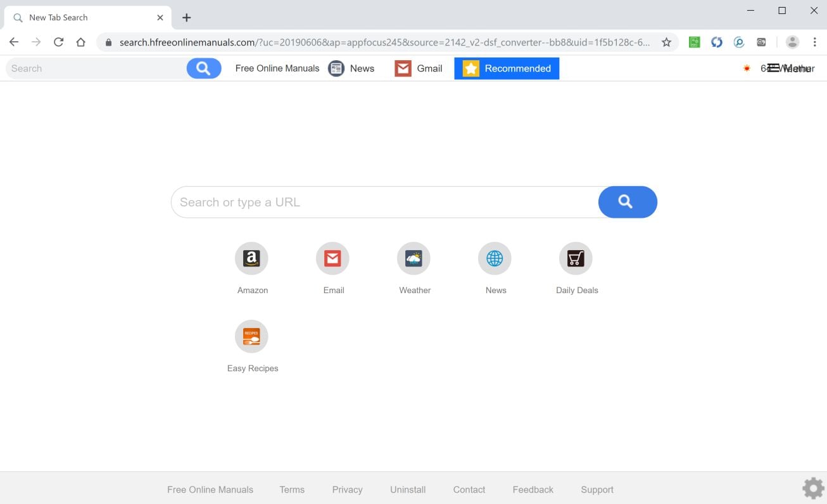Image resolution: width=827 pixels, height=504 pixels.
Task: View site information via the lock icon
Action: (108, 42)
